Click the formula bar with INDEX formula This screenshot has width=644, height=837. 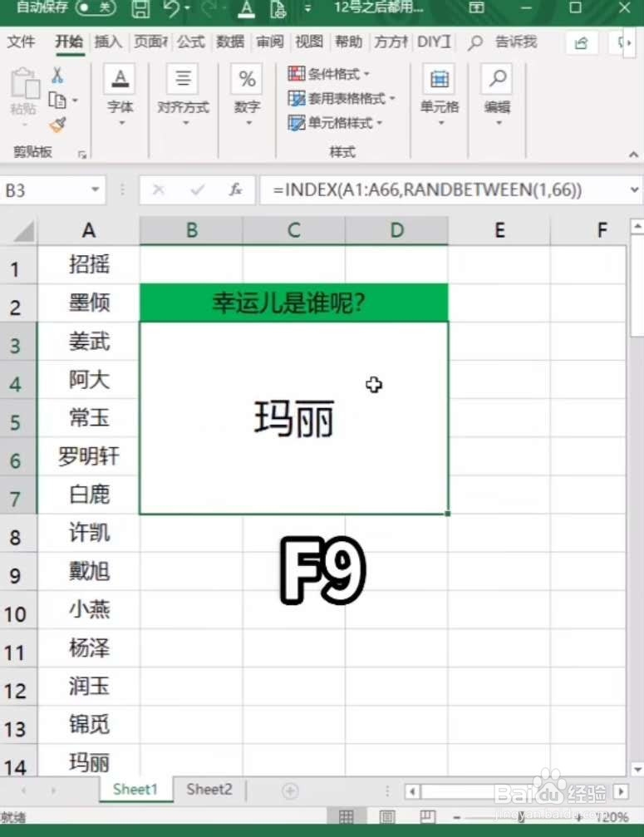[444, 190]
